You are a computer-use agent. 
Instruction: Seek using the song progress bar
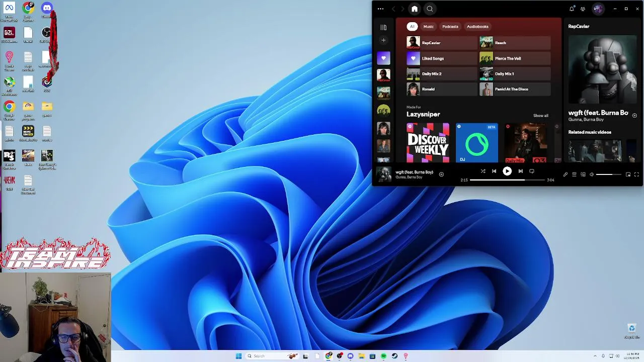coord(507,180)
